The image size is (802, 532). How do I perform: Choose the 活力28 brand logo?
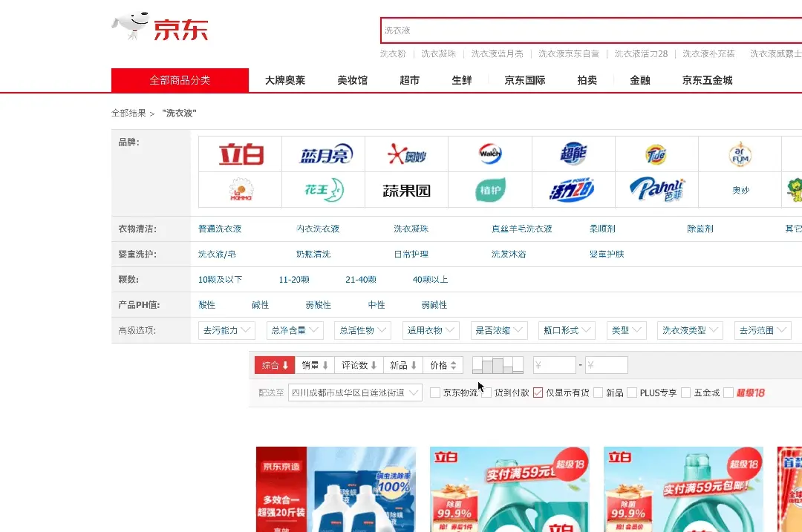(x=573, y=190)
